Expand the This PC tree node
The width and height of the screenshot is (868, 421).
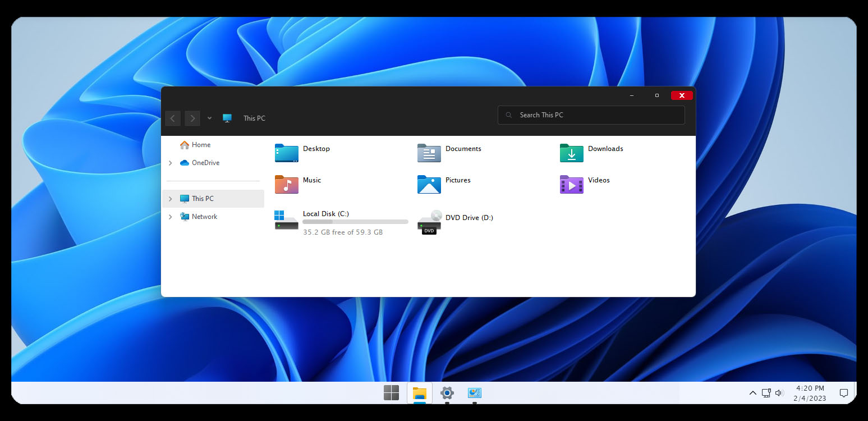point(171,199)
